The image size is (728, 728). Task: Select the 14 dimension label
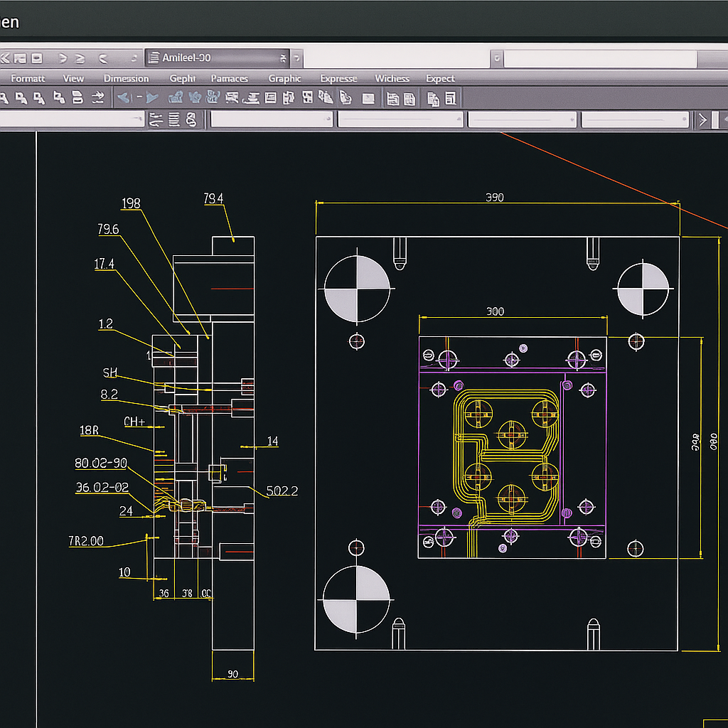[272, 441]
